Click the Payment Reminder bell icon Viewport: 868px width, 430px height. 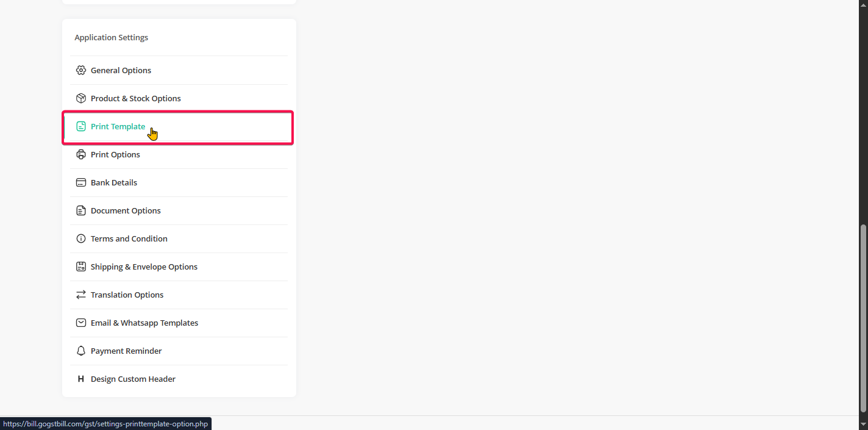point(80,351)
